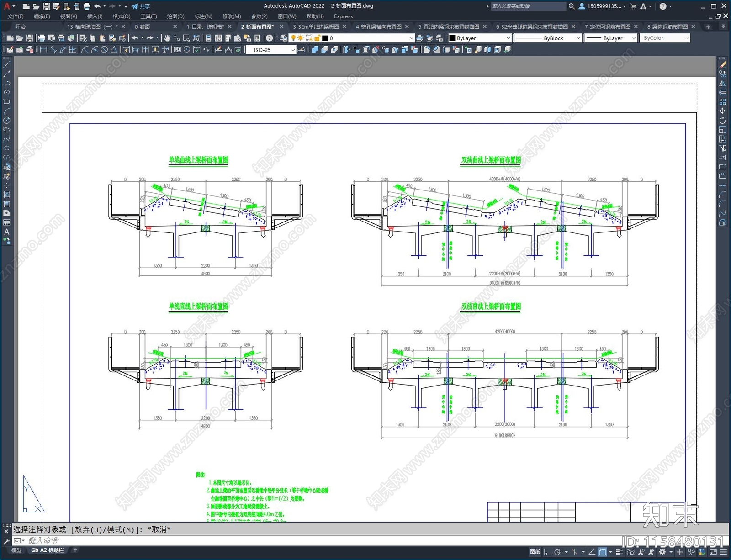Click the Mirror tool in modify toolbar
This screenshot has height=560, width=731.
[723, 83]
